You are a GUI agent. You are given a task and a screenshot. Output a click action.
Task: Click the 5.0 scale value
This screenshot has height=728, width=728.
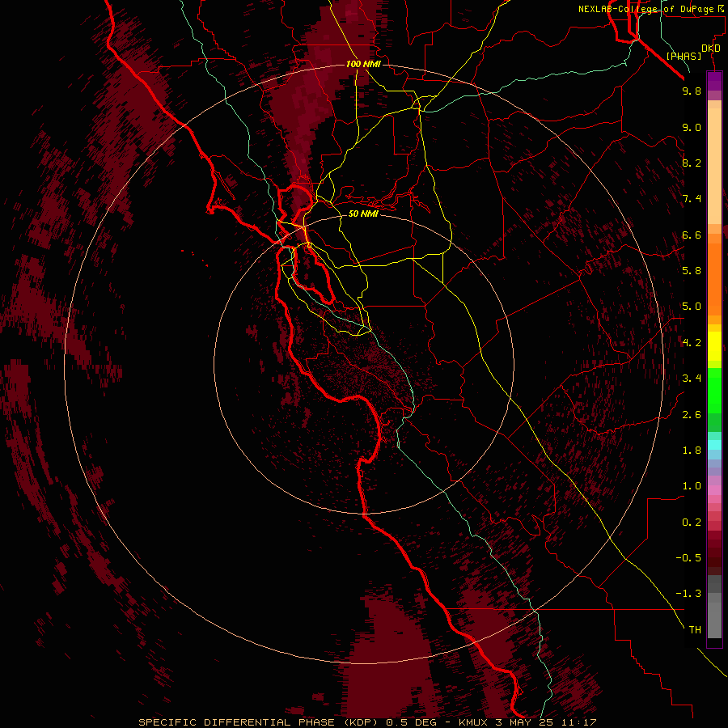(692, 307)
